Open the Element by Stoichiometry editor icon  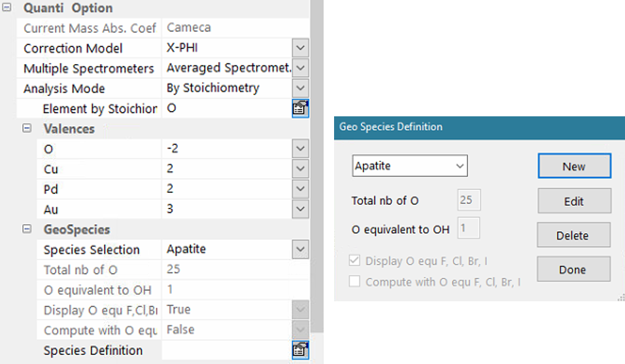click(x=300, y=109)
